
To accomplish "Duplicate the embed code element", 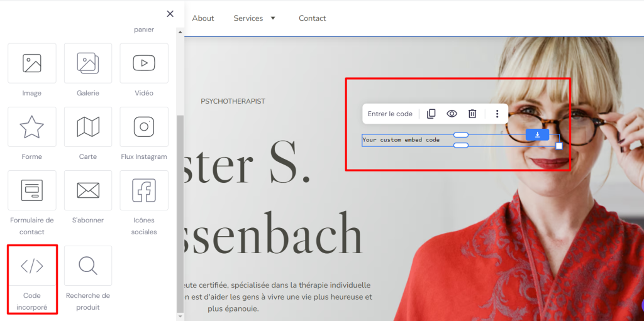I will click(x=431, y=114).
